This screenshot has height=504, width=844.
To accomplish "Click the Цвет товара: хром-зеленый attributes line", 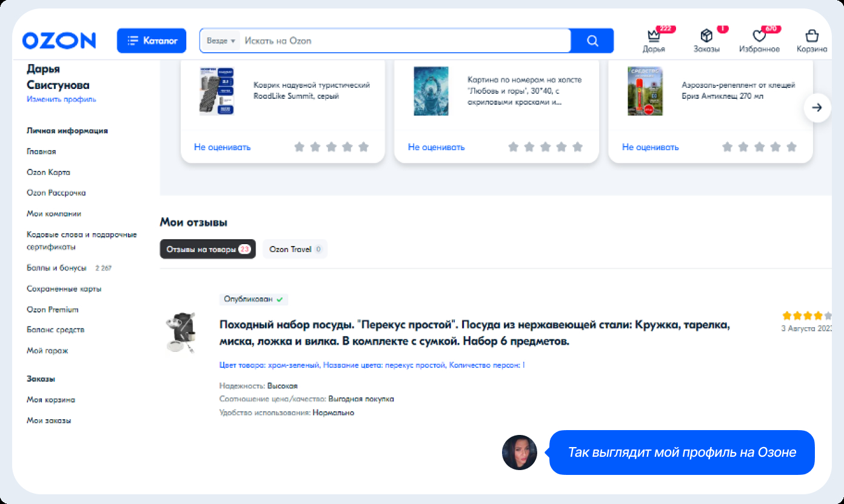I will (372, 365).
